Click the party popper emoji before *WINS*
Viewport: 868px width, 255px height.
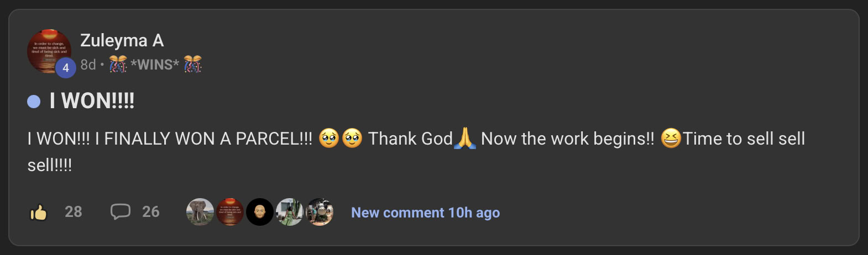coord(118,65)
